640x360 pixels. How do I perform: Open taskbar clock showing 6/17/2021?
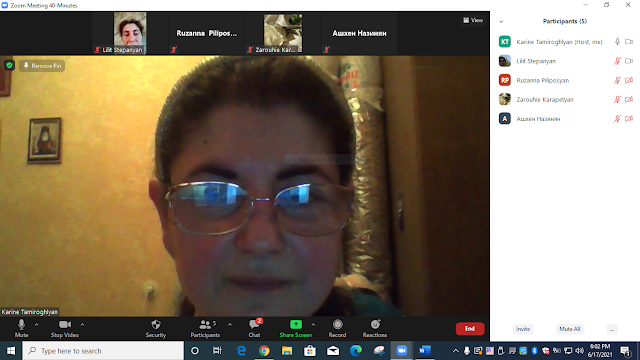coord(600,351)
